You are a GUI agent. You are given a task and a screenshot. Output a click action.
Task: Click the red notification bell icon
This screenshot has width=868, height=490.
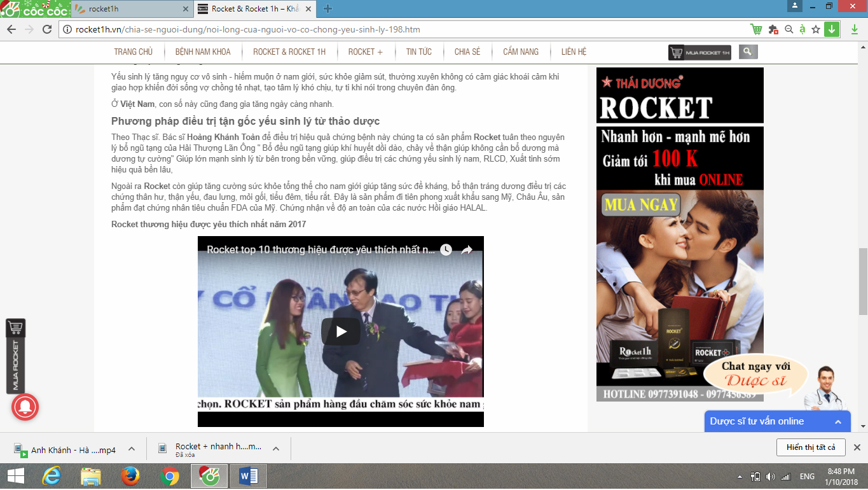25,407
